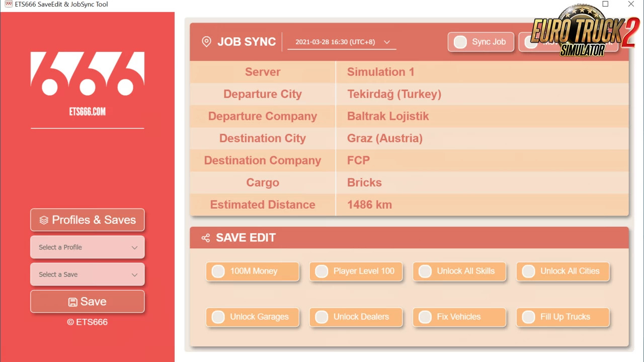Enable the 100M Money option
The width and height of the screenshot is (644, 362).
(x=218, y=271)
